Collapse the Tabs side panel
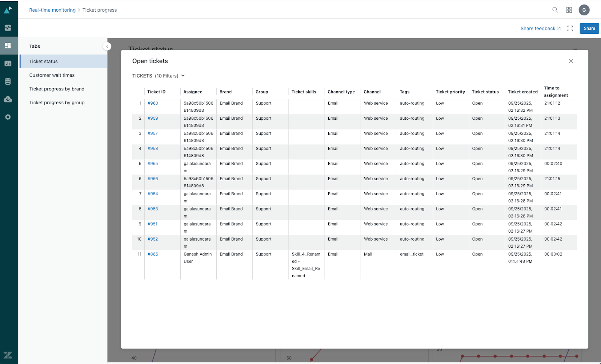 pos(107,46)
